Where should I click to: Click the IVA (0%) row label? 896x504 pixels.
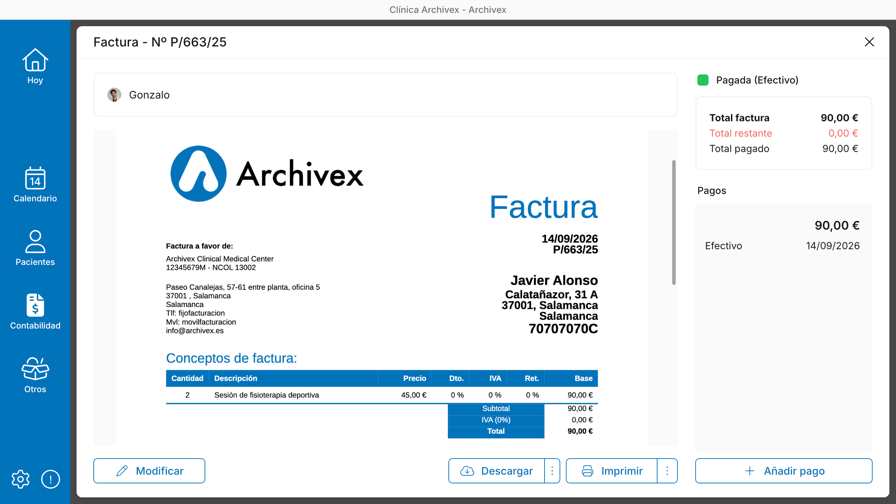(495, 420)
